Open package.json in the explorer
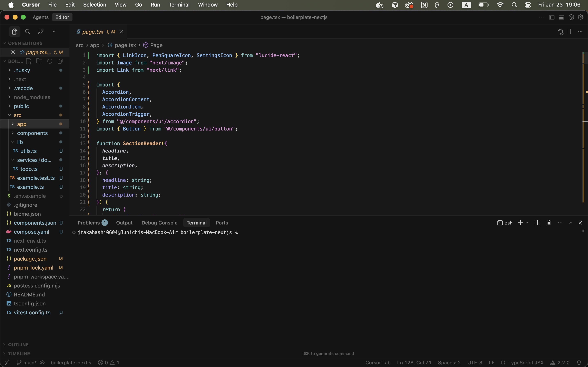The height and width of the screenshot is (367, 588). click(x=30, y=259)
